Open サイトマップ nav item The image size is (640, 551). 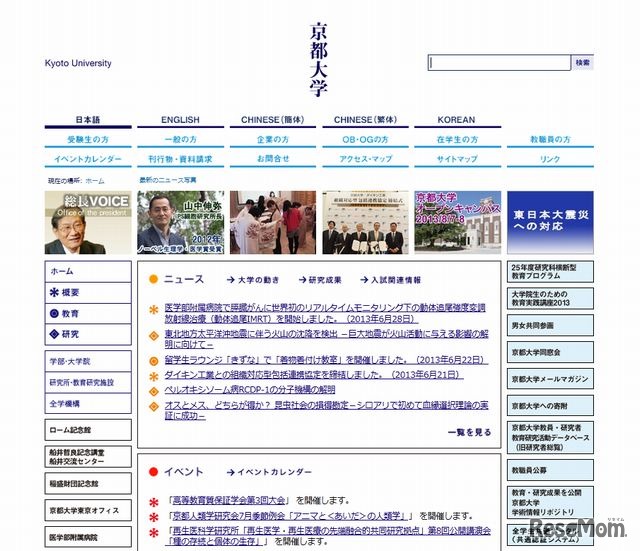pos(458,159)
